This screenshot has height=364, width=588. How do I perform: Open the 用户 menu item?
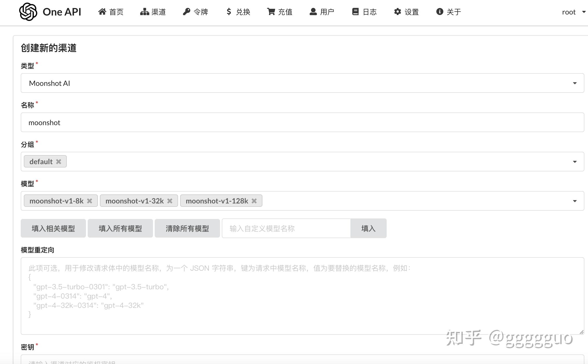[322, 12]
